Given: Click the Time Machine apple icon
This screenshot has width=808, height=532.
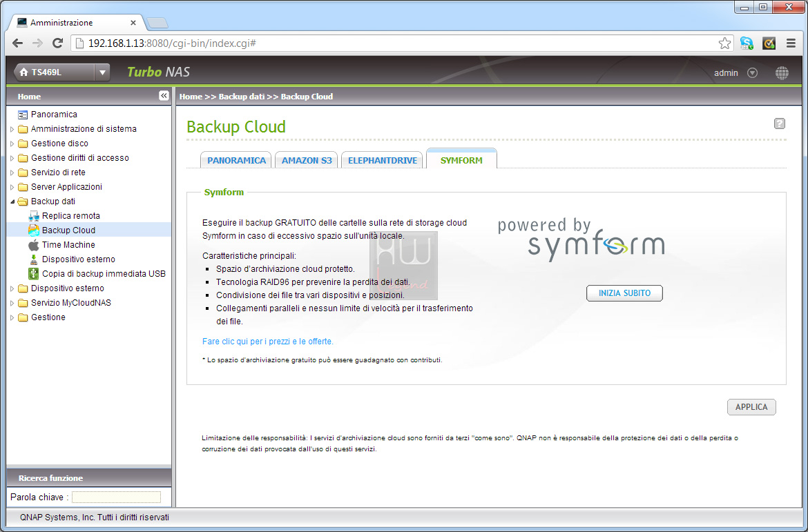Looking at the screenshot, I should (x=34, y=245).
